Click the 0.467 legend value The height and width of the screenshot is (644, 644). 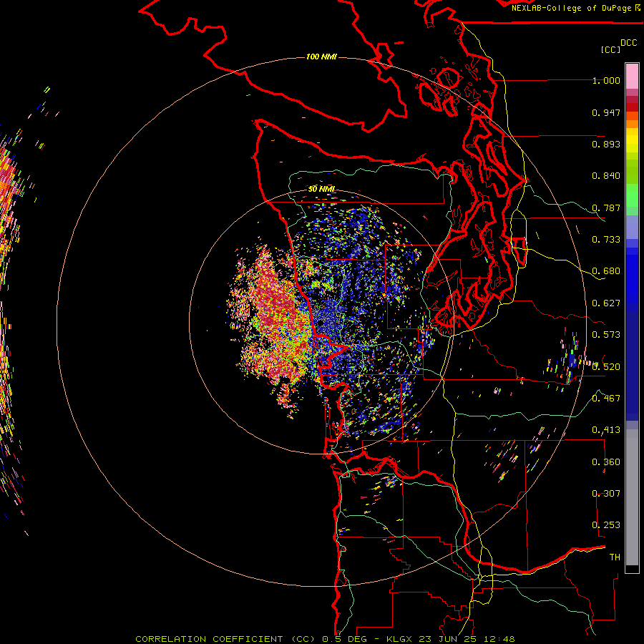click(x=606, y=399)
